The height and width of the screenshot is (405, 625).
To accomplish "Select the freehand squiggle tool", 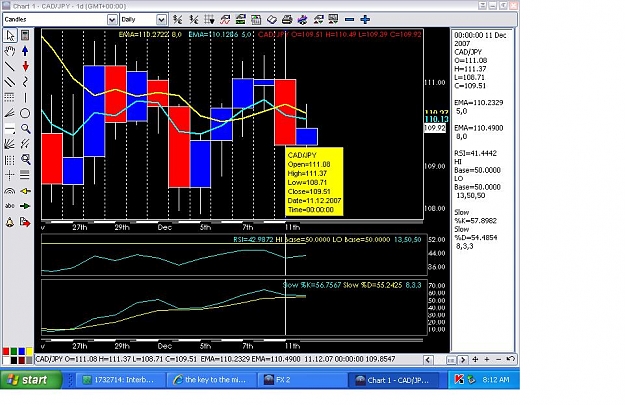I will coord(25,82).
